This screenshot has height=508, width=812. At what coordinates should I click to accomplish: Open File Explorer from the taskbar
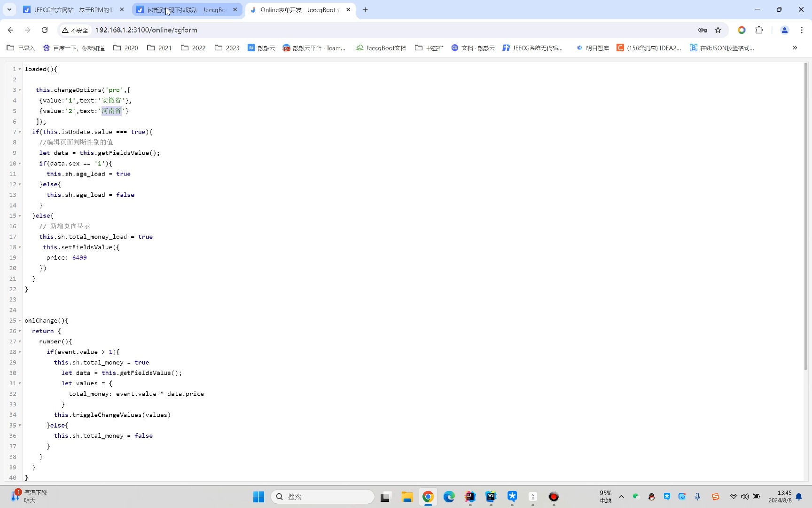coord(407,497)
